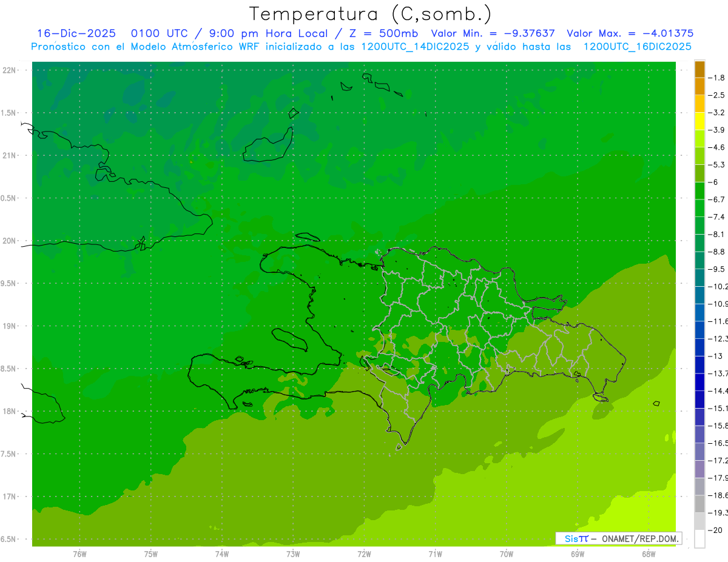Click the '75W' longitude axis label
The width and height of the screenshot is (728, 562).
(x=150, y=554)
